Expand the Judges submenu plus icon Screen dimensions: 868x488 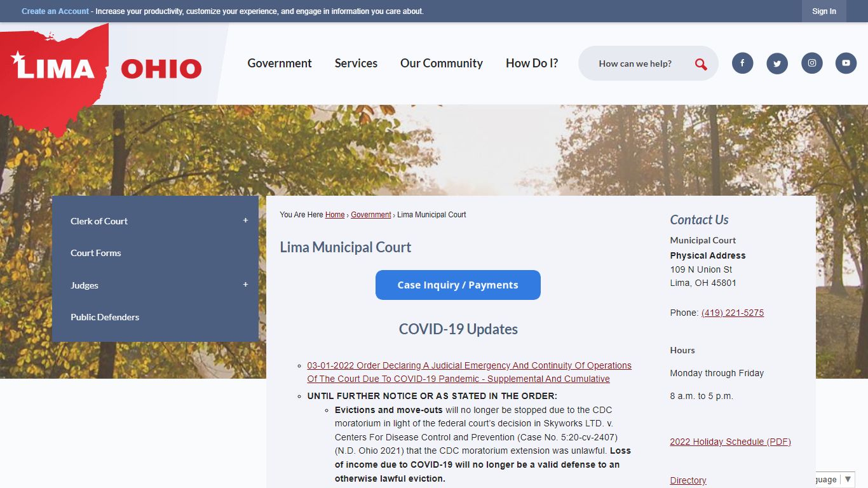pyautogui.click(x=245, y=285)
